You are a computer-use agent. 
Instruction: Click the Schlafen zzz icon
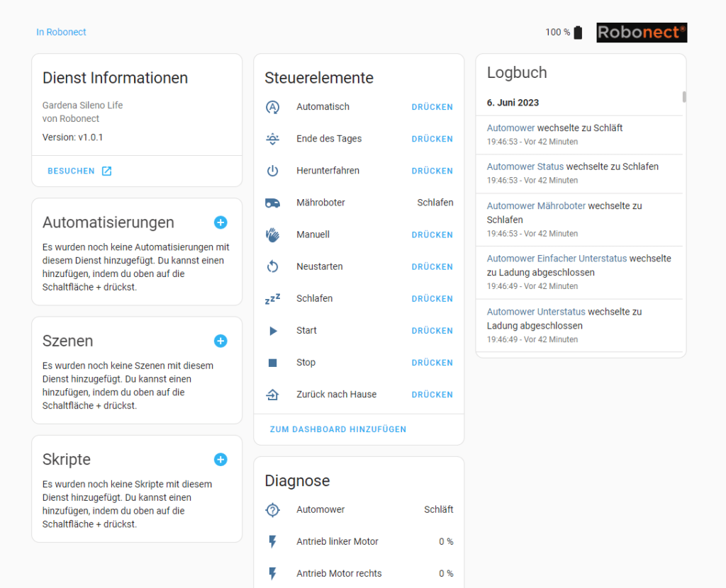(x=272, y=299)
